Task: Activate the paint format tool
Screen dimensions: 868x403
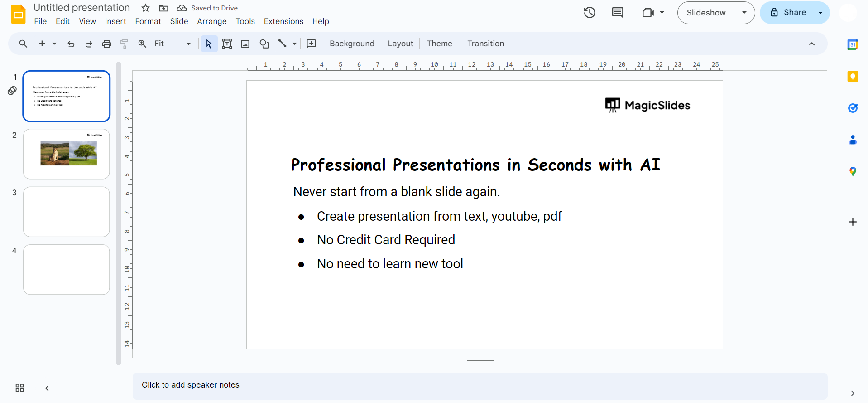Action: pos(124,44)
